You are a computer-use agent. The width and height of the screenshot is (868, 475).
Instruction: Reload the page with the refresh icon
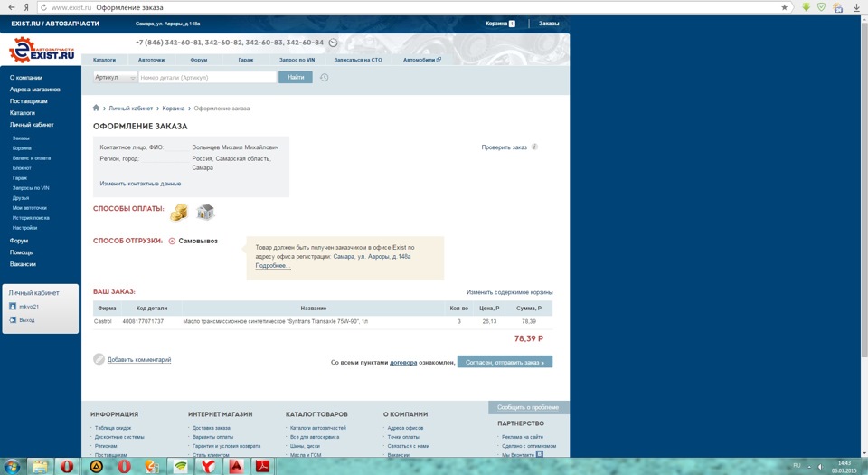tap(43, 8)
